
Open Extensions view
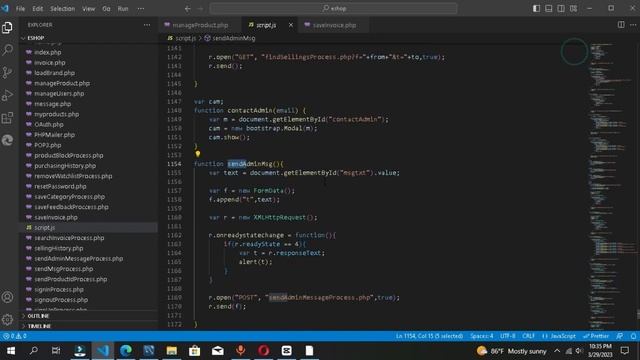pyautogui.click(x=7, y=118)
